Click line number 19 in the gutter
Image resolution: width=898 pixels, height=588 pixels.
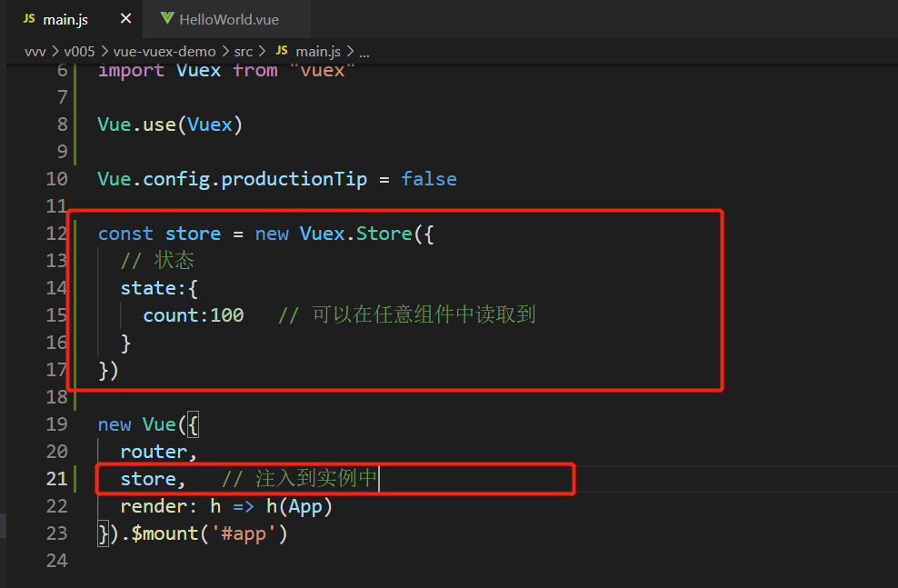(56, 424)
